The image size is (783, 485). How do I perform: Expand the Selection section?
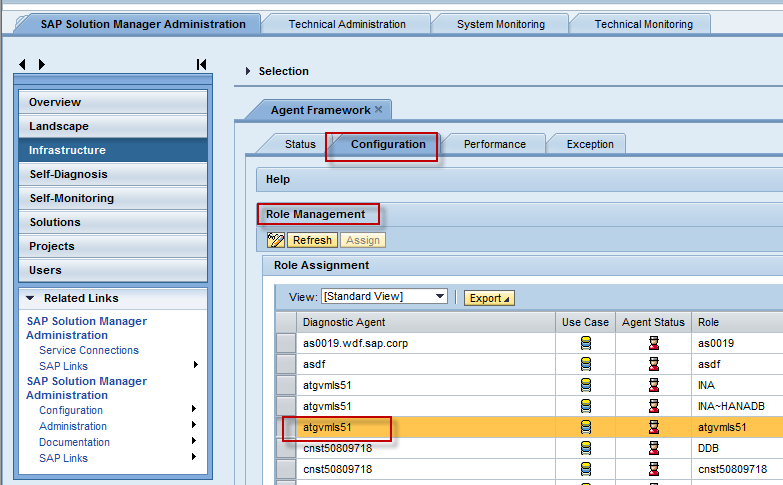[248, 71]
